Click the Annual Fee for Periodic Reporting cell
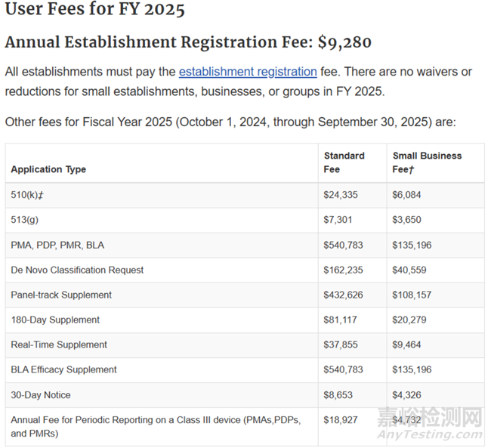 coord(155,426)
